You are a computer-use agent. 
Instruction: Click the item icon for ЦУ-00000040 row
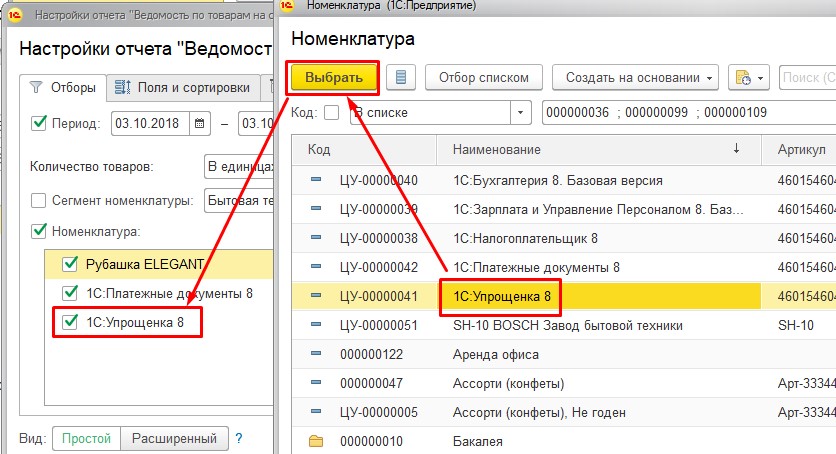pyautogui.click(x=316, y=180)
